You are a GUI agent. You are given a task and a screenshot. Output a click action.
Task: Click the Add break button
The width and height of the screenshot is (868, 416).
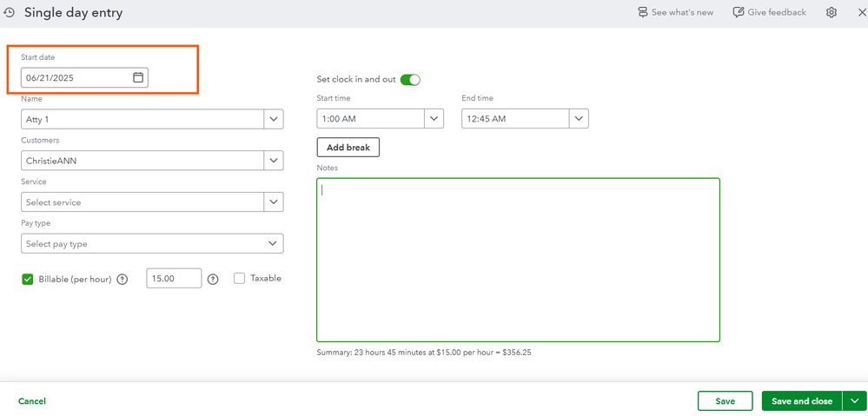pyautogui.click(x=348, y=148)
